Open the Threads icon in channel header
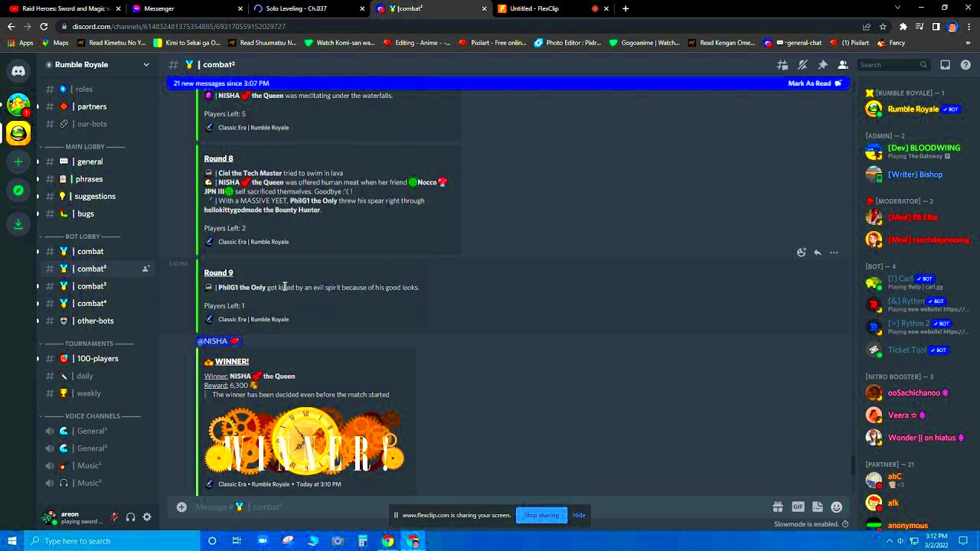The width and height of the screenshot is (980, 551). click(782, 65)
